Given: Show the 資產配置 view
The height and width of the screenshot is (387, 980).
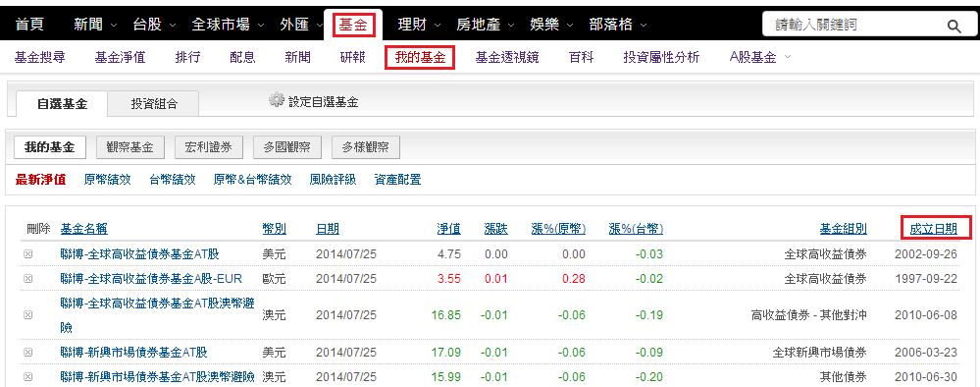Looking at the screenshot, I should point(397,181).
